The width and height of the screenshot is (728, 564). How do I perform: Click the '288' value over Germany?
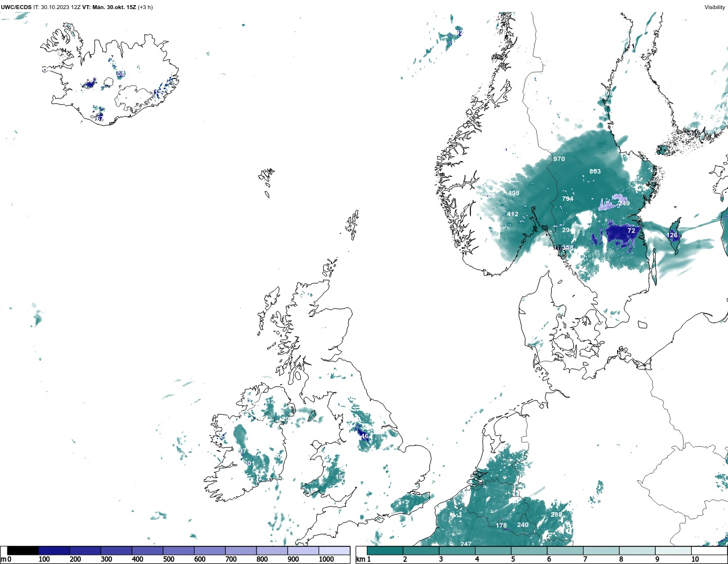tap(556, 514)
